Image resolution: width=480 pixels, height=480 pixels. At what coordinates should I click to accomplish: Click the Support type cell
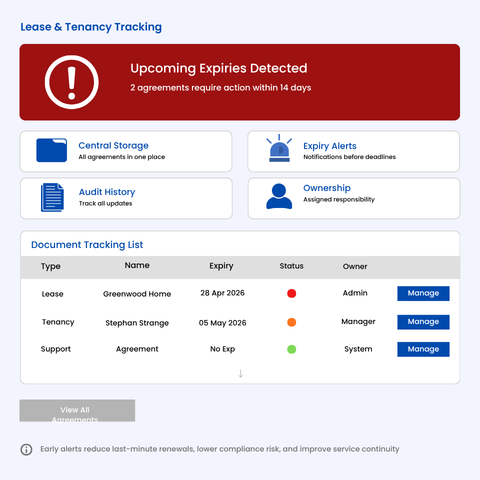tap(56, 349)
